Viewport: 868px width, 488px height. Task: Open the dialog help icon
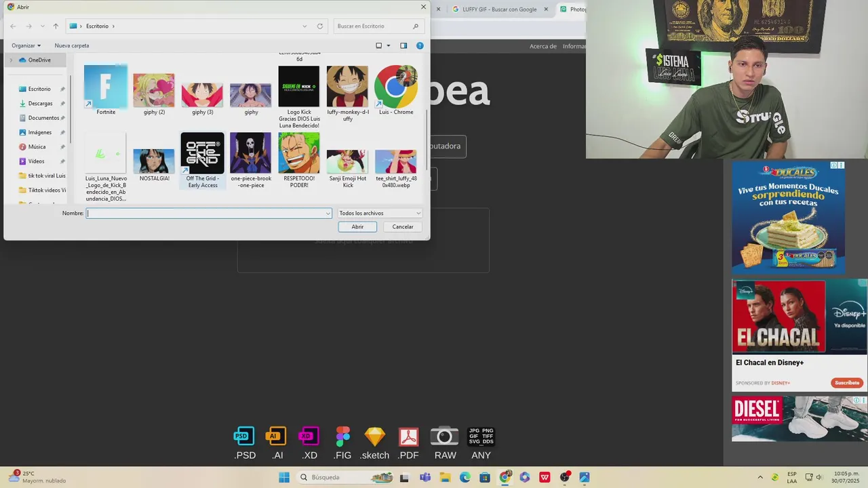click(x=420, y=45)
